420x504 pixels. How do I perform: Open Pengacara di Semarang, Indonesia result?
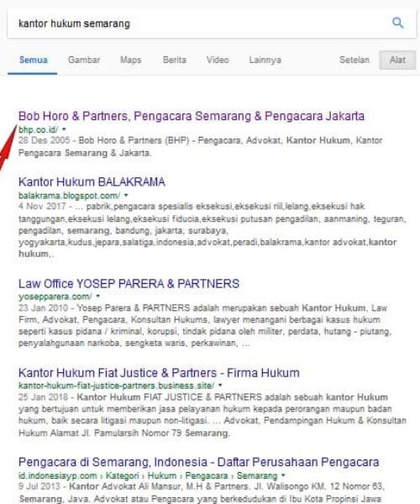(x=198, y=462)
